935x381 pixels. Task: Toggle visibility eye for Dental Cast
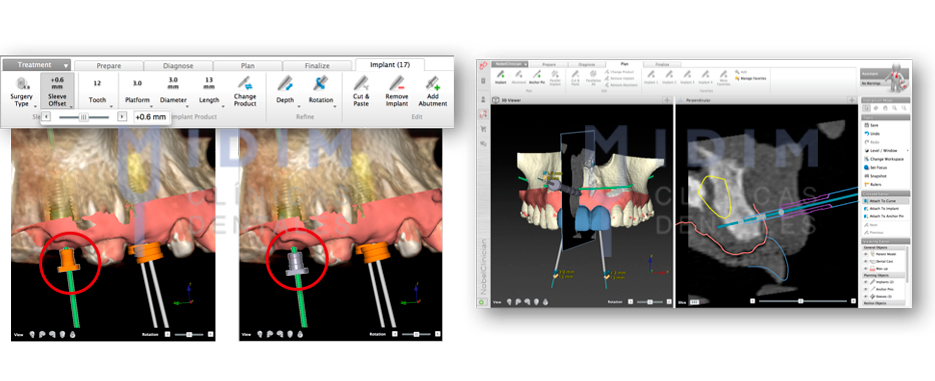866,261
